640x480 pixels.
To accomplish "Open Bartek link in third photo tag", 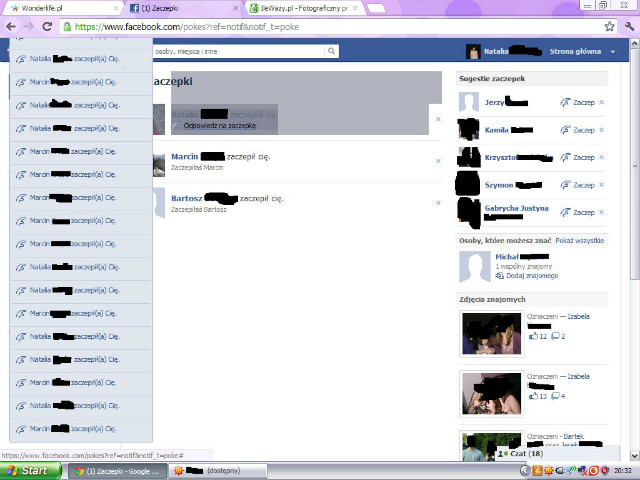I will point(573,436).
